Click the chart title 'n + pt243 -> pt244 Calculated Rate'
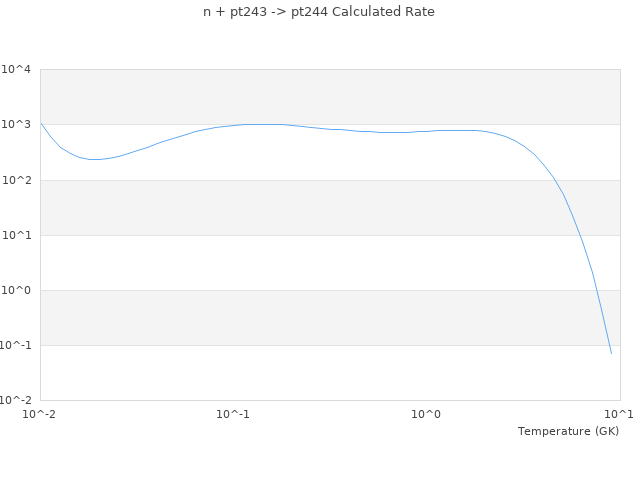 319,12
